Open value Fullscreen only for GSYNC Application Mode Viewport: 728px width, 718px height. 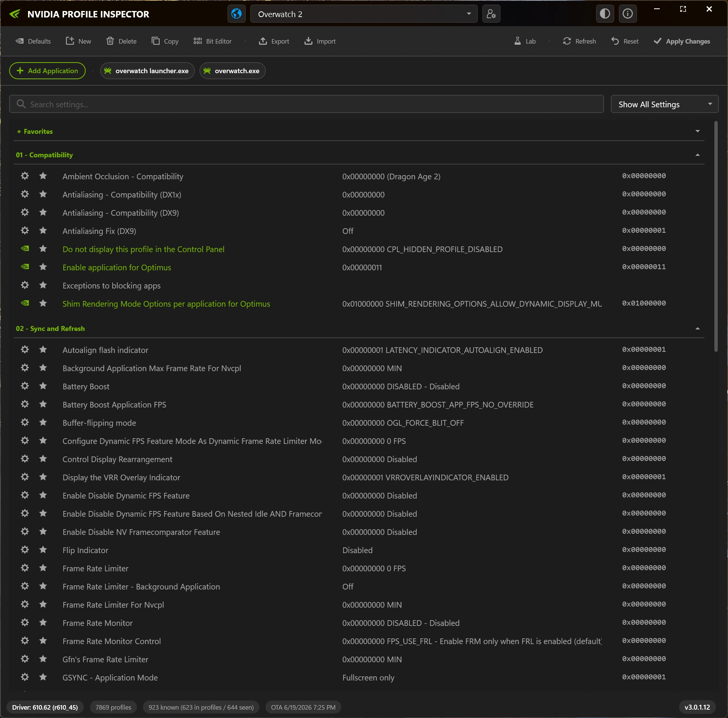click(x=368, y=677)
